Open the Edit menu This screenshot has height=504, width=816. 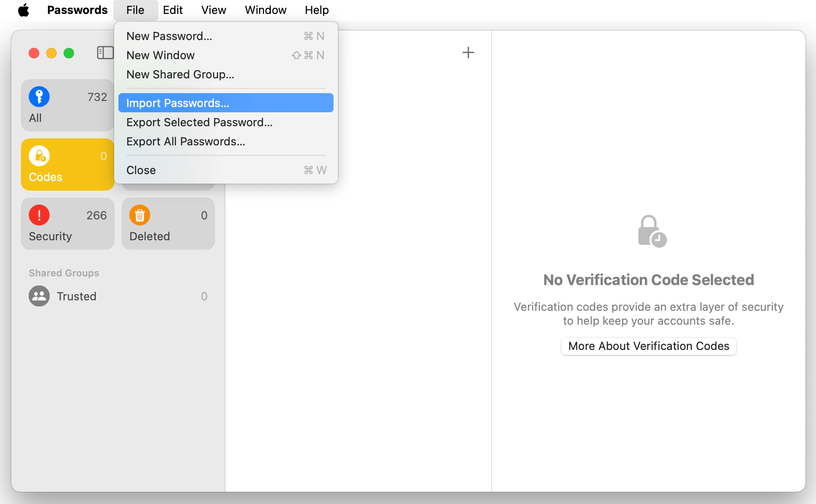173,10
